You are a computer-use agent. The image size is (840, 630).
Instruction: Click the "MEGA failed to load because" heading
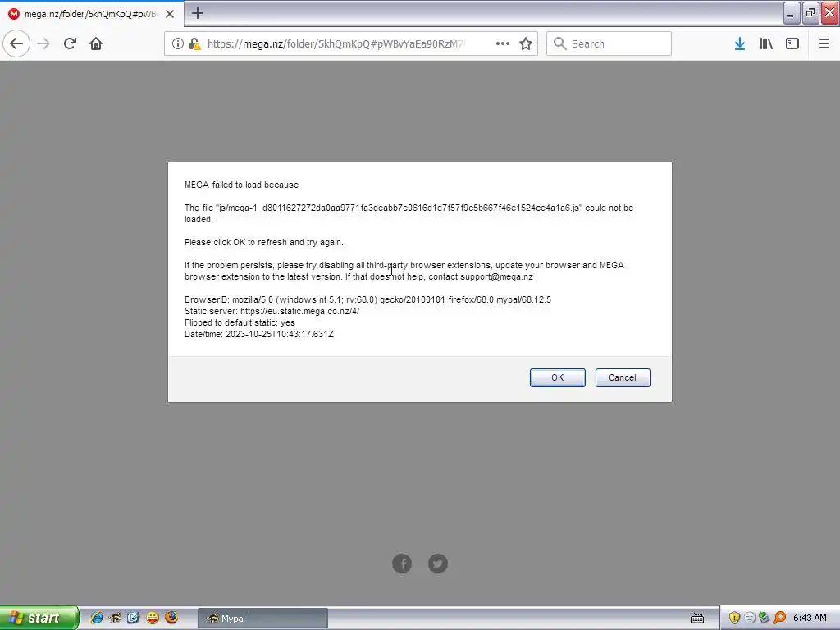pyautogui.click(x=242, y=185)
